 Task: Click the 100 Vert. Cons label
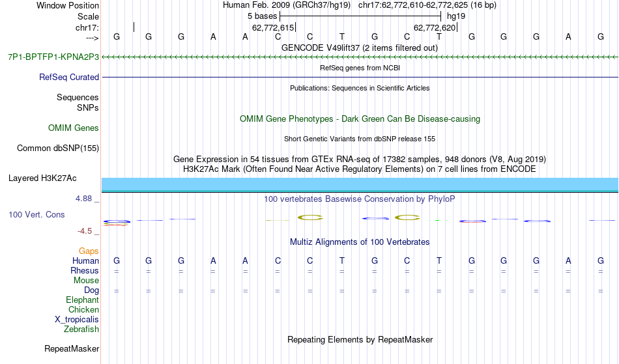[x=36, y=214]
